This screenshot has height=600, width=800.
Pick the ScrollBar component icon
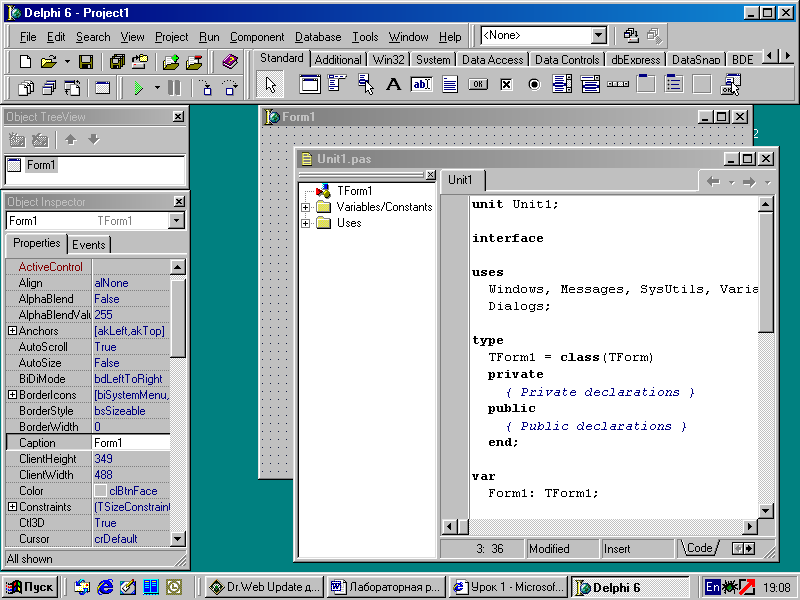click(618, 84)
